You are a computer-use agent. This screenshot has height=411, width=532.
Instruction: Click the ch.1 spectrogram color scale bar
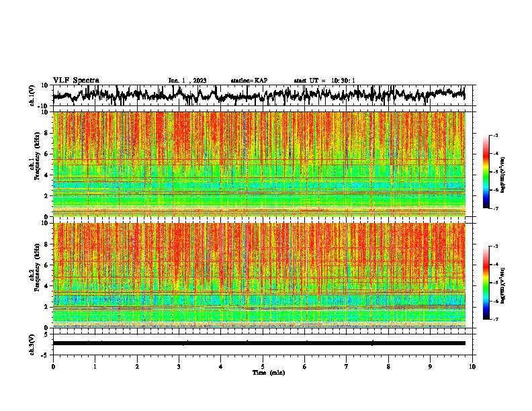click(x=486, y=172)
